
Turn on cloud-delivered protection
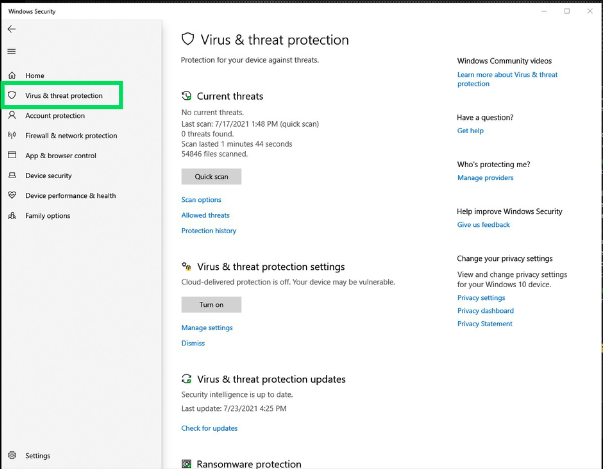click(x=211, y=305)
